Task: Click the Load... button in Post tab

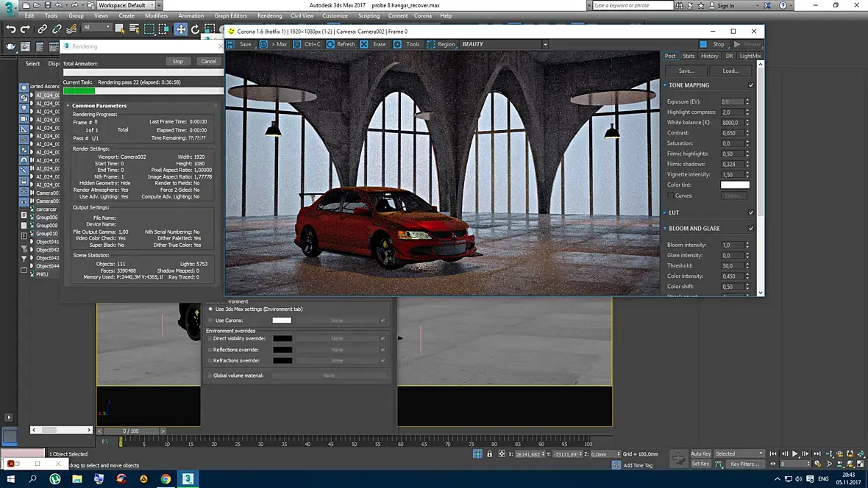Action: point(730,71)
